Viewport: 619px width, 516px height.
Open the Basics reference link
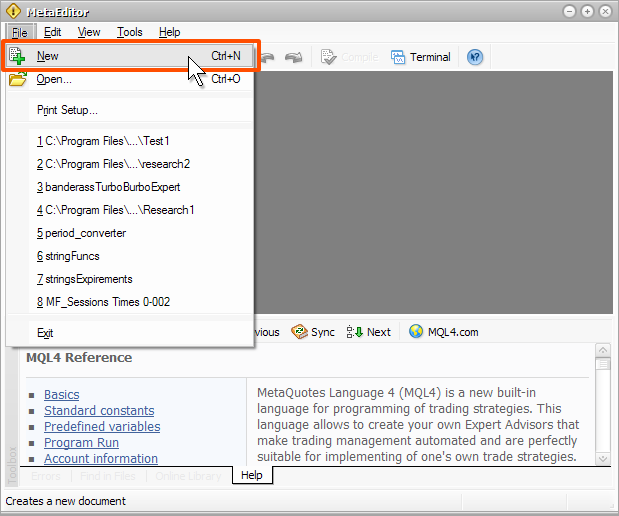coord(62,395)
